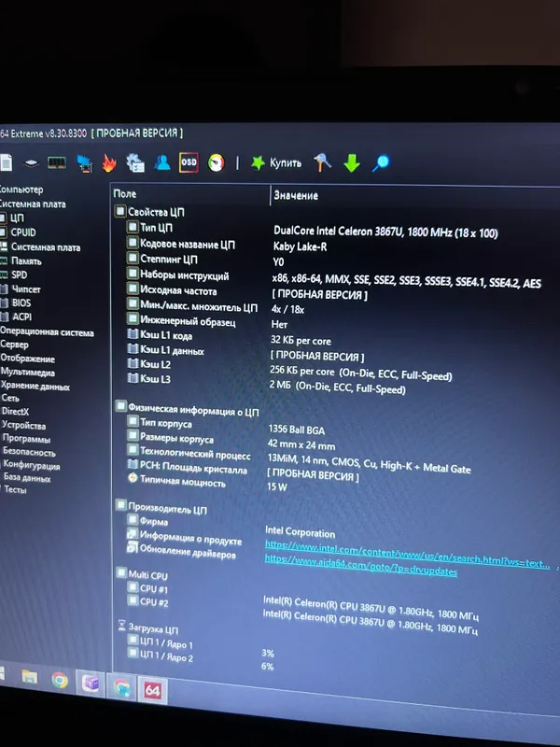
Task: Launch System Stability Test flame icon
Action: (109, 163)
